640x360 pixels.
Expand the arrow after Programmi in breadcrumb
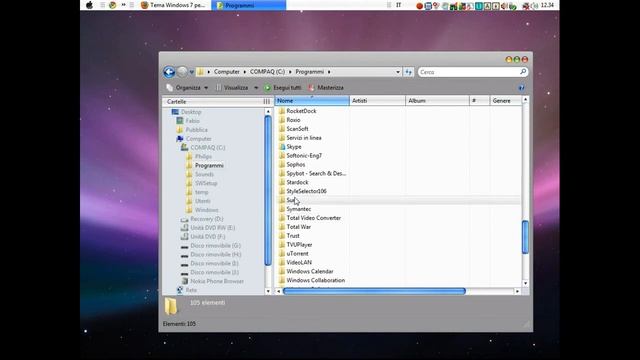click(x=329, y=72)
